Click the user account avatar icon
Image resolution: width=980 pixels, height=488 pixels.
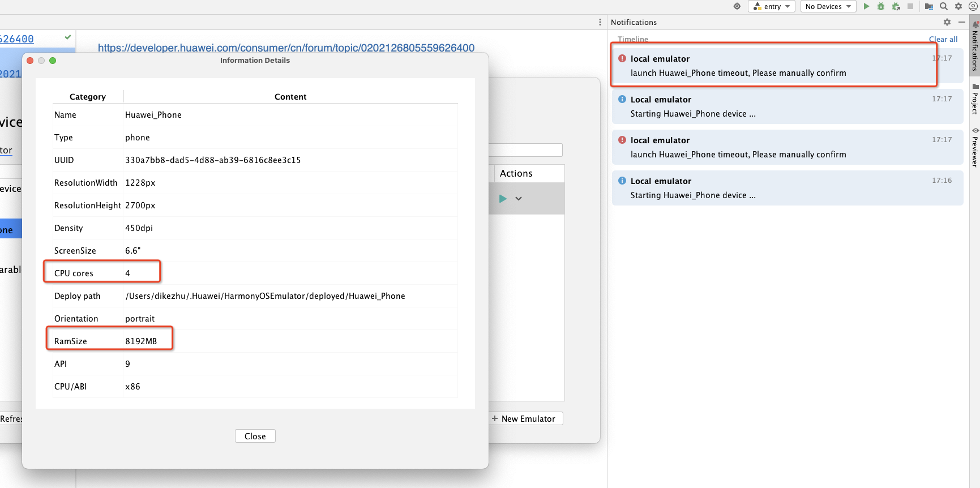973,6
